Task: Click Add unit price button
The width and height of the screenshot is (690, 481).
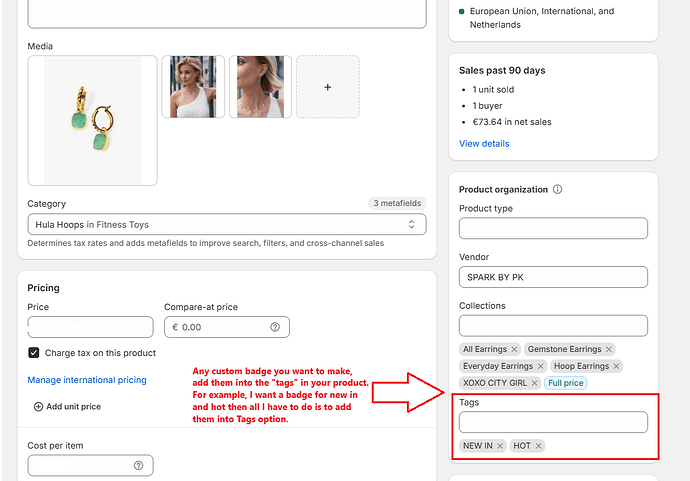Action: (68, 407)
